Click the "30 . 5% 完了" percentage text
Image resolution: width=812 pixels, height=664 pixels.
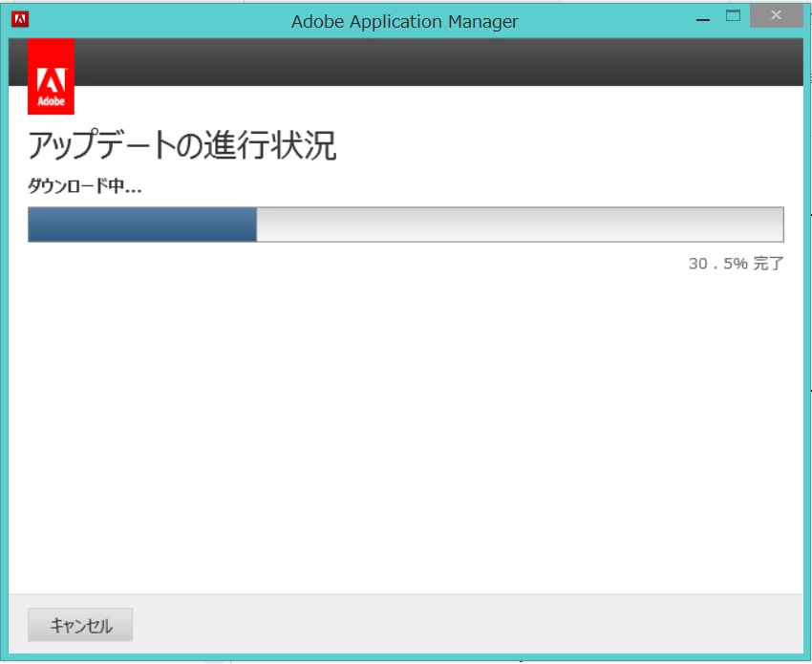coord(736,264)
